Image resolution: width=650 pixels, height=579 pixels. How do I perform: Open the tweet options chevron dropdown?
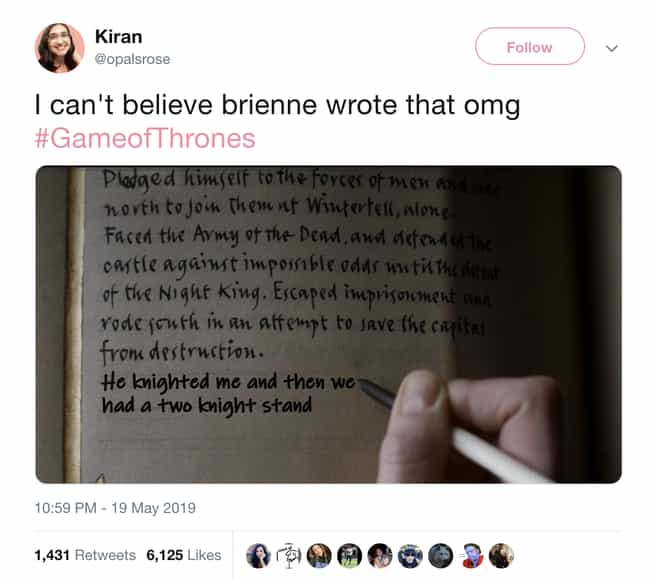pyautogui.click(x=611, y=48)
